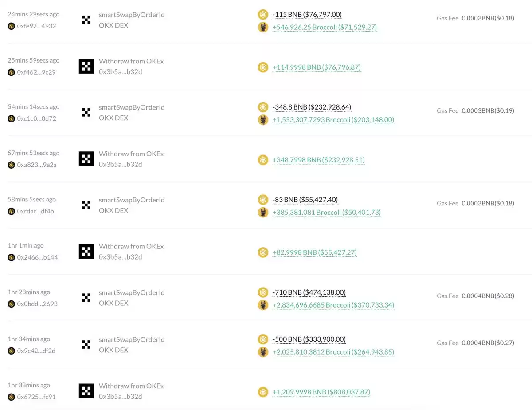532x410 pixels.
Task: Open transaction hash 0xfe92...4932
Action: tap(36, 26)
